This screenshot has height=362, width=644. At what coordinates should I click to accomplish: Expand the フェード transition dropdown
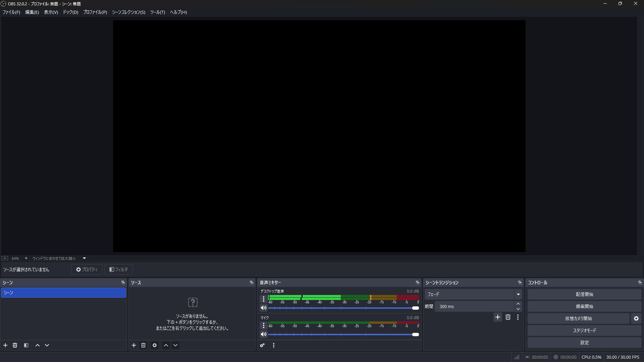pos(518,294)
